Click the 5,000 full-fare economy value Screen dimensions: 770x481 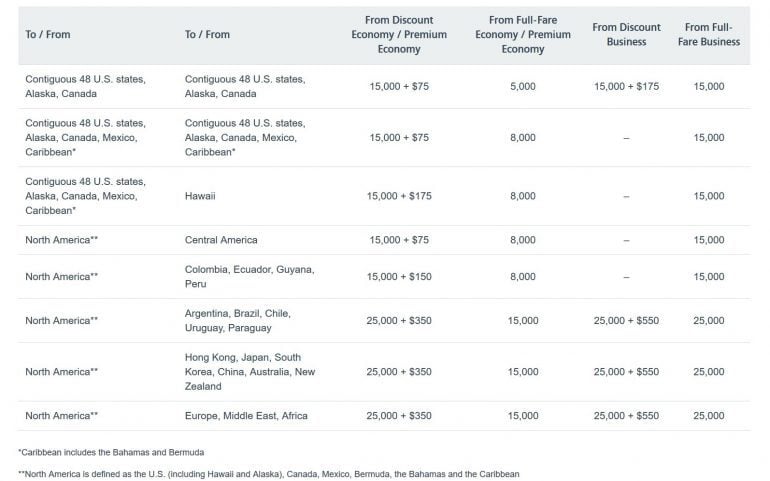pos(523,87)
